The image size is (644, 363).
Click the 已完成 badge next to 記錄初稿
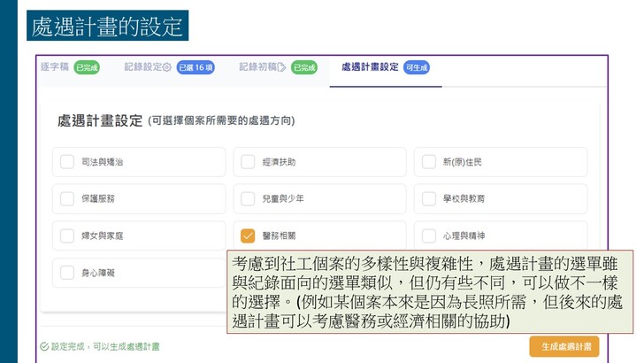303,67
